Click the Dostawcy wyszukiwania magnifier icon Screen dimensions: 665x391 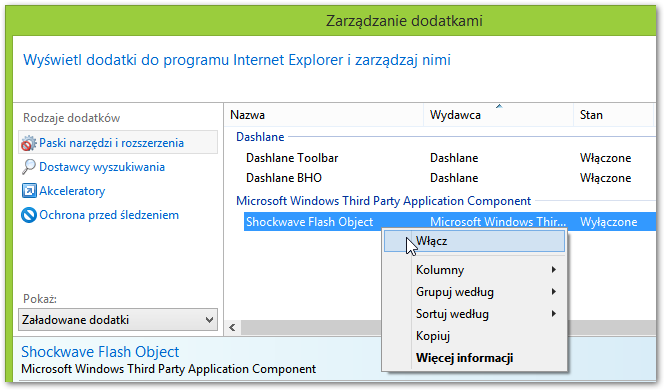tap(28, 167)
